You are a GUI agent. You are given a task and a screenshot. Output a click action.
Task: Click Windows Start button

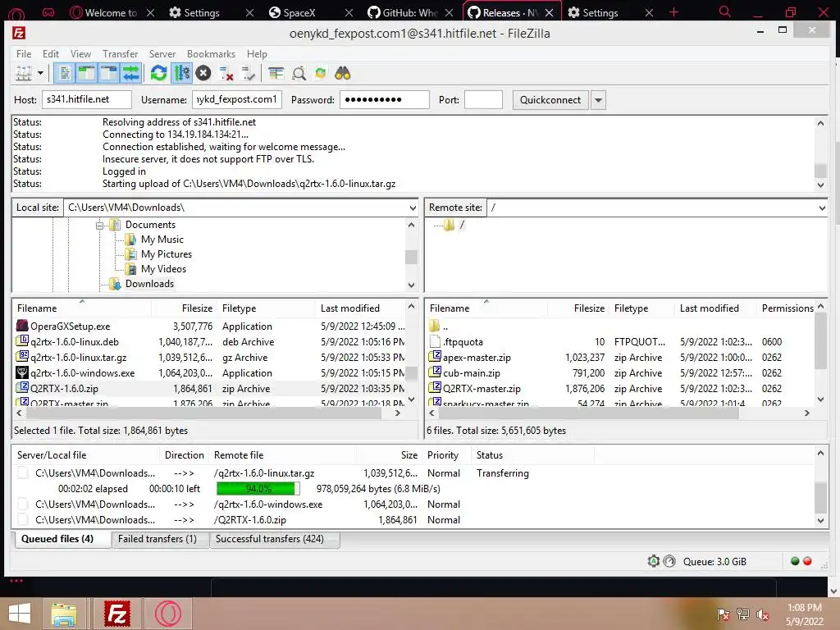pos(20,614)
